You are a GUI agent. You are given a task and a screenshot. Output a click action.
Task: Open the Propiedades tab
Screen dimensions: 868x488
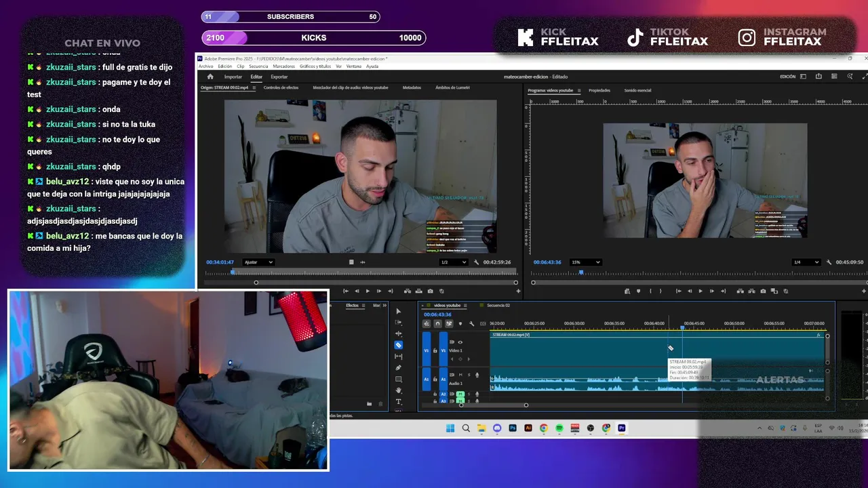[599, 90]
